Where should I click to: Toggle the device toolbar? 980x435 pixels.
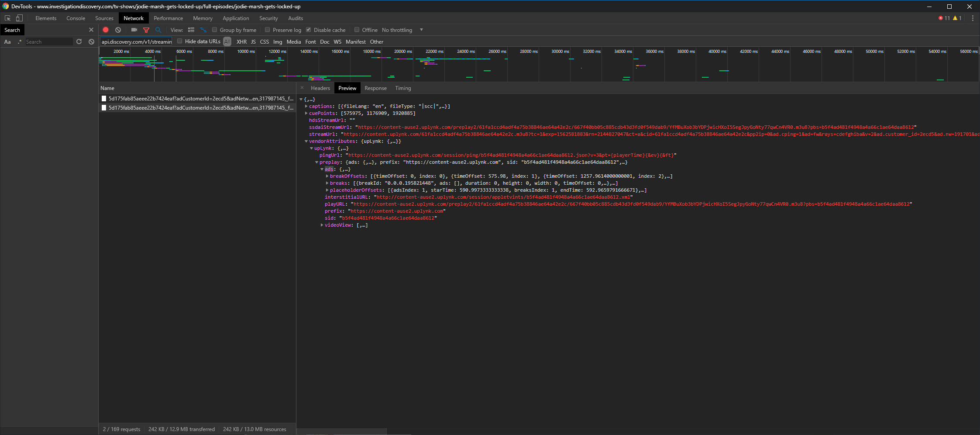pos(19,18)
